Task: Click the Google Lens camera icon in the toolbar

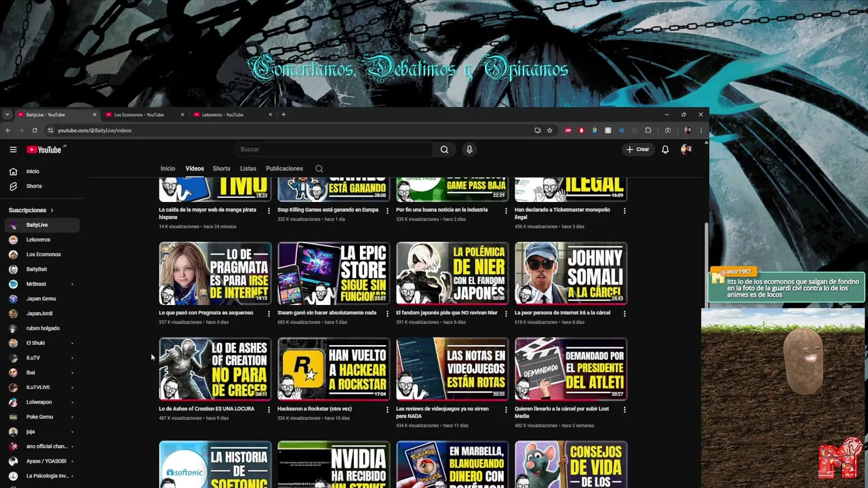Action: (668, 130)
